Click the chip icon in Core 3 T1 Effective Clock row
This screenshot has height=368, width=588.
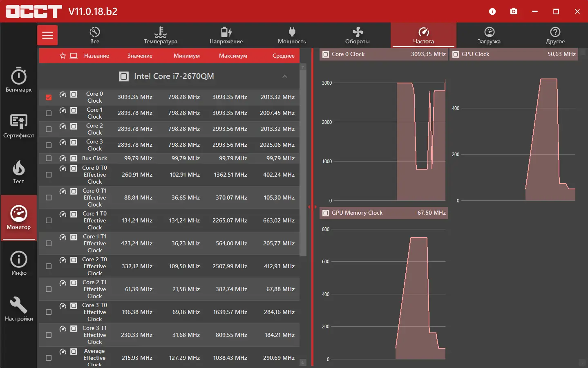74,329
